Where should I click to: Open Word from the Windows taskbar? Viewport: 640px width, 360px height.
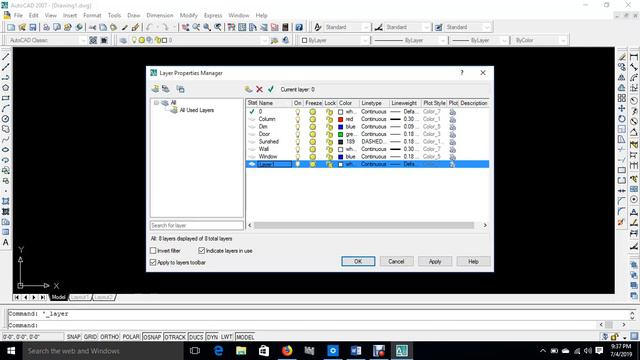coord(356,351)
